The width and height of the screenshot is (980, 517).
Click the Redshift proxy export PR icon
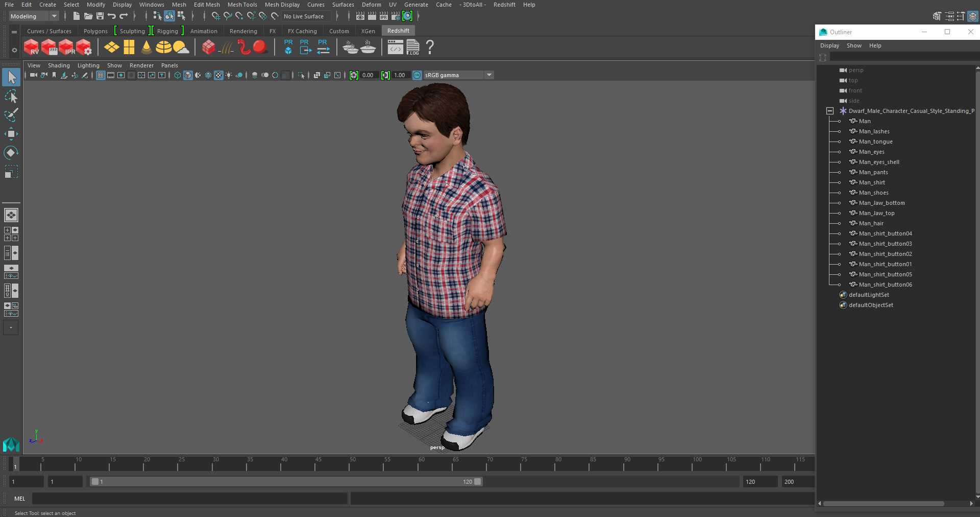305,47
